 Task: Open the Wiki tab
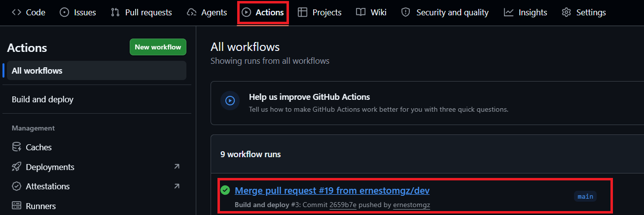371,12
